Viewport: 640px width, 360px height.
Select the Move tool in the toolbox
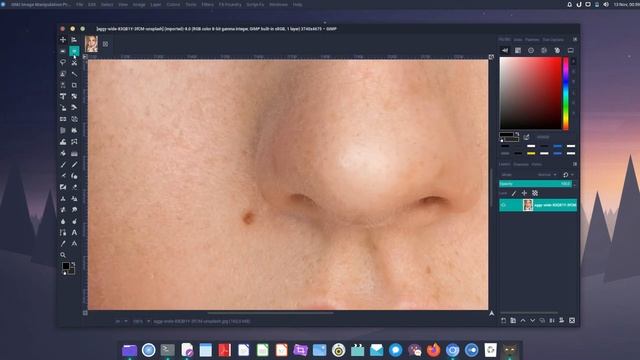pos(63,40)
